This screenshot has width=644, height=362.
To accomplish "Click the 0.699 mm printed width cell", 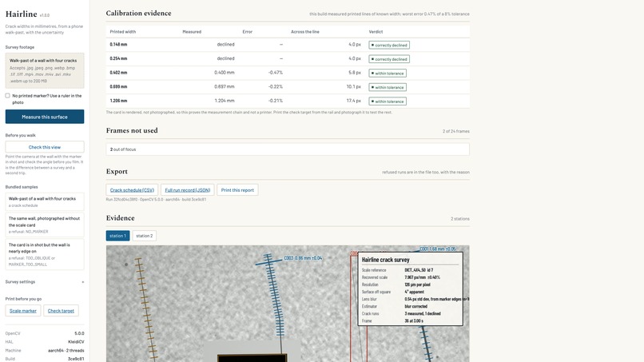I will tap(119, 86).
